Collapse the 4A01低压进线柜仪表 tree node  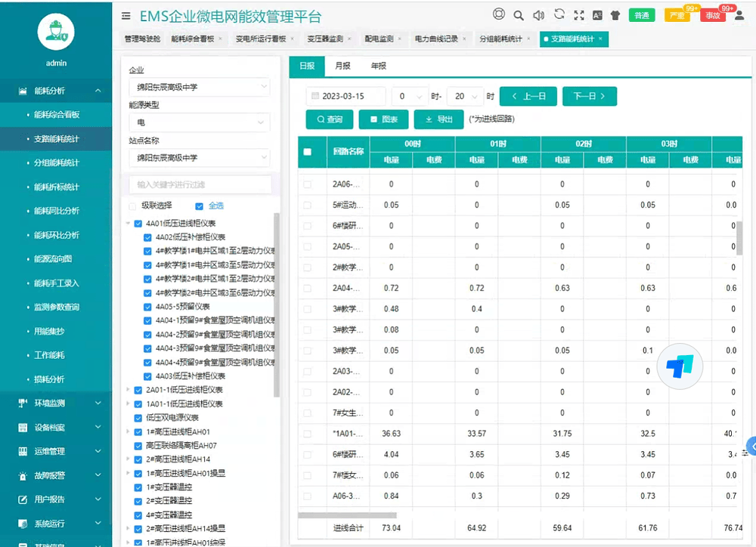pos(129,224)
